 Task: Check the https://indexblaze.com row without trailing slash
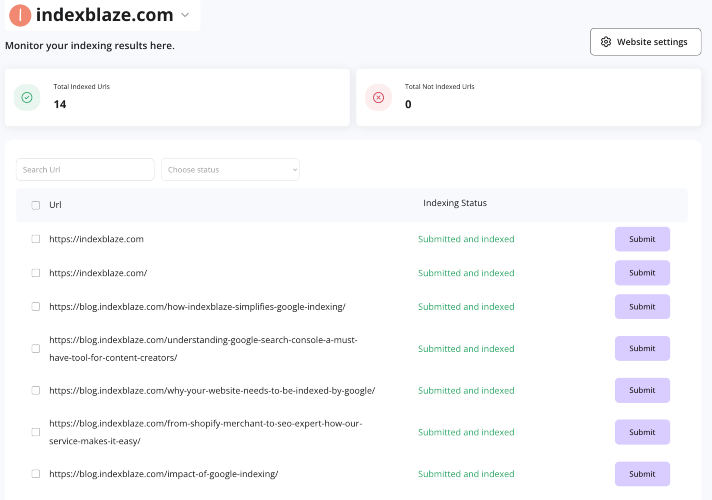[x=35, y=239]
